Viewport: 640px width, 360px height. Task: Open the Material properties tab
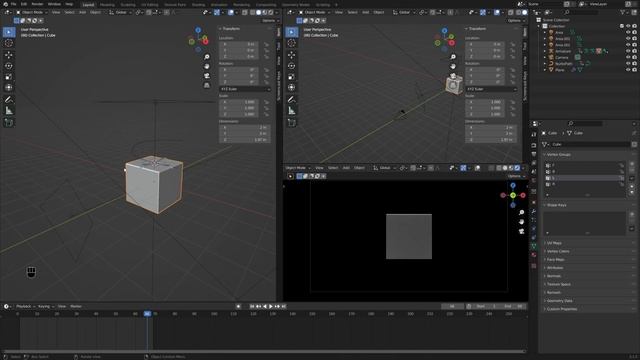coord(533,255)
